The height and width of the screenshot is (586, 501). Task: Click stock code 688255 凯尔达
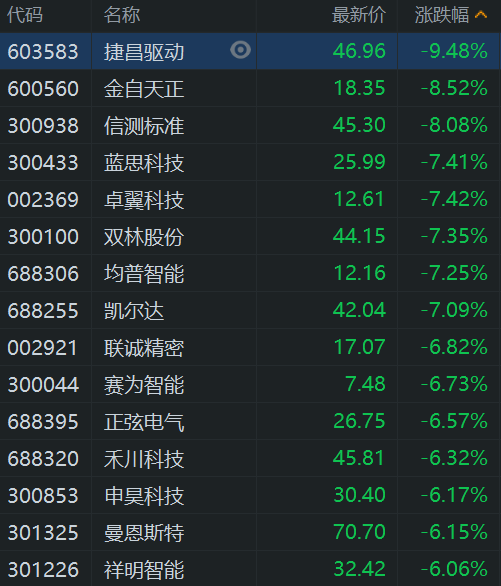(x=43, y=311)
